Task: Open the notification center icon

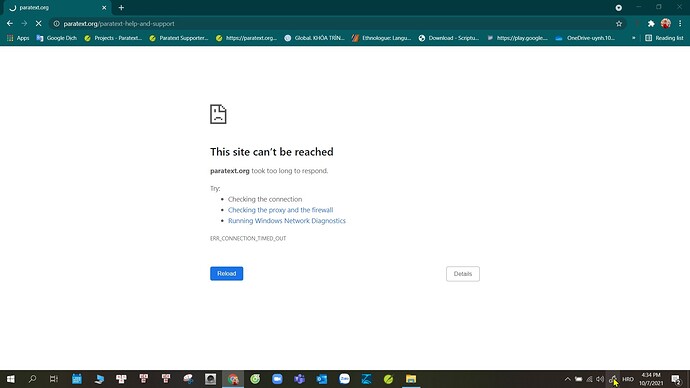Action: pyautogui.click(x=676, y=379)
